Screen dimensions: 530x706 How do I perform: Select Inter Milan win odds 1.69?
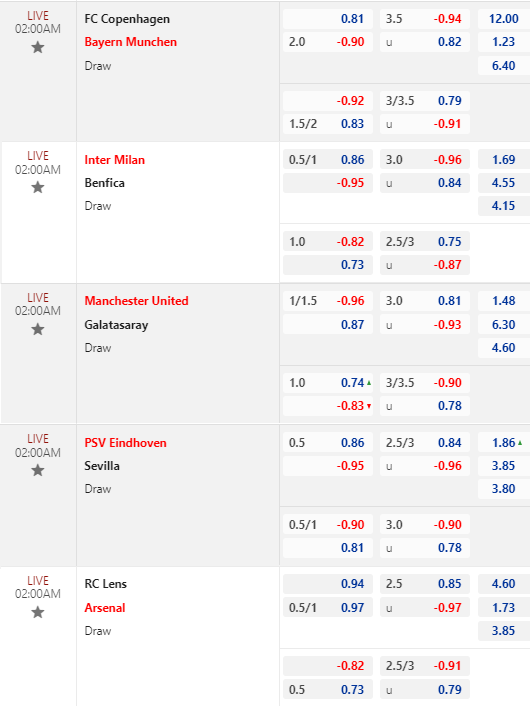504,160
